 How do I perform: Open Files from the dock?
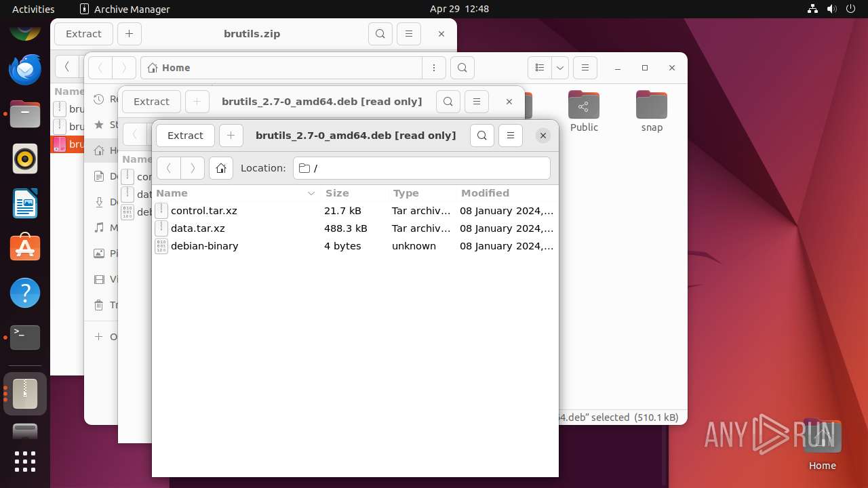pos(25,114)
